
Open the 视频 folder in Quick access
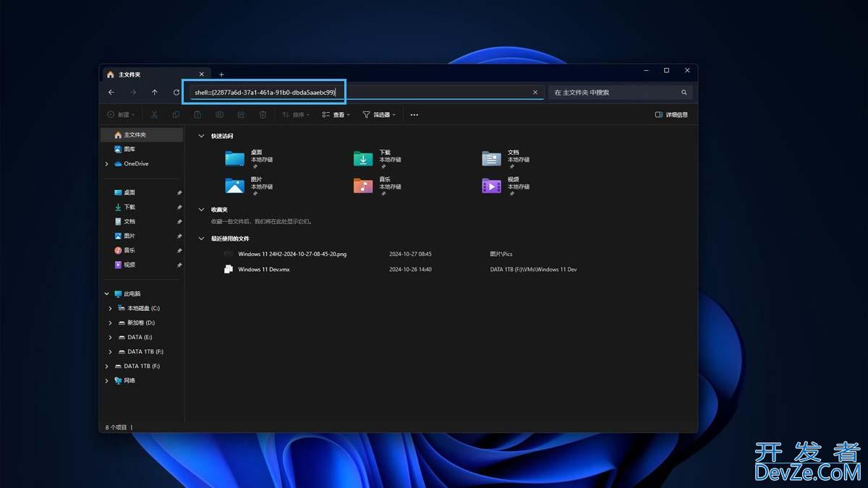pyautogui.click(x=492, y=185)
